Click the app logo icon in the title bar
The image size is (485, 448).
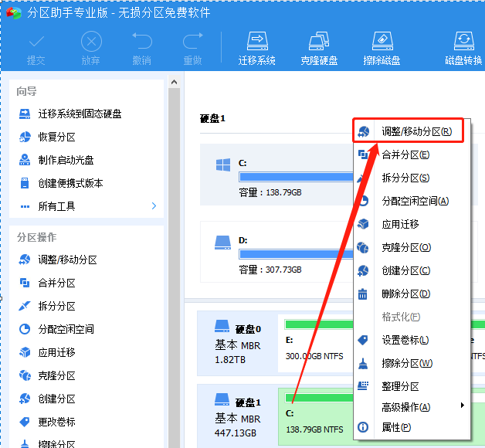[x=14, y=12]
